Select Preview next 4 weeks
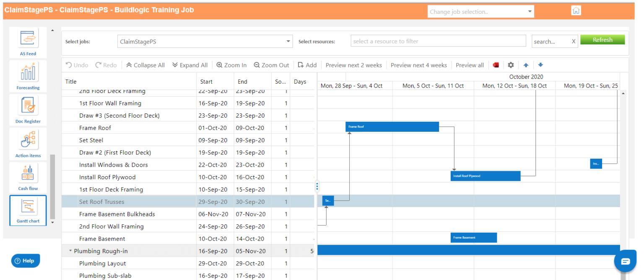 419,65
